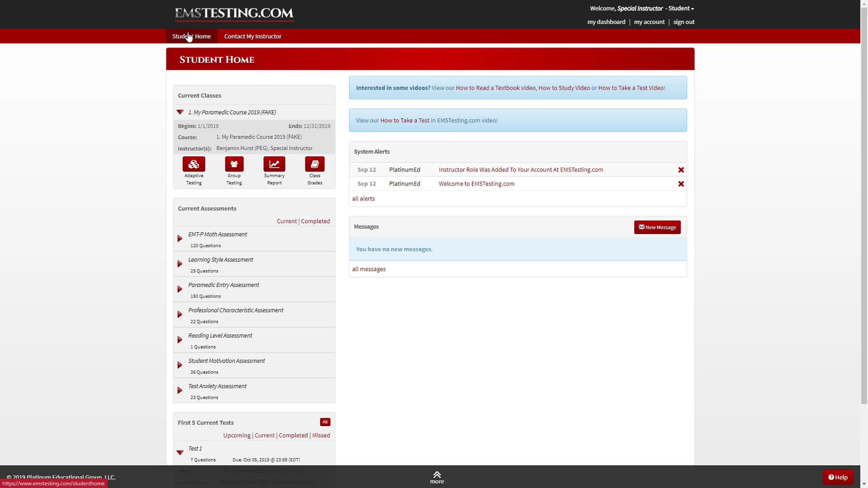Show Completed assessments filter
The image size is (868, 488).
(315, 221)
